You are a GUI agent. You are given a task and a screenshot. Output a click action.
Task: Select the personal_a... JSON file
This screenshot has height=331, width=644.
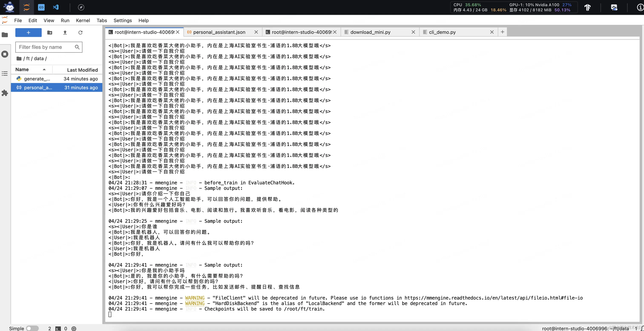[38, 88]
